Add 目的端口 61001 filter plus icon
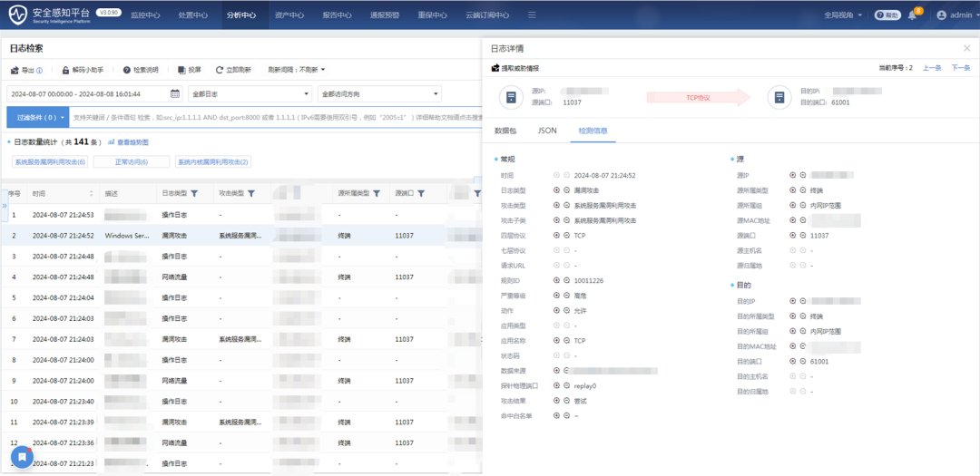980x476 pixels. click(793, 361)
